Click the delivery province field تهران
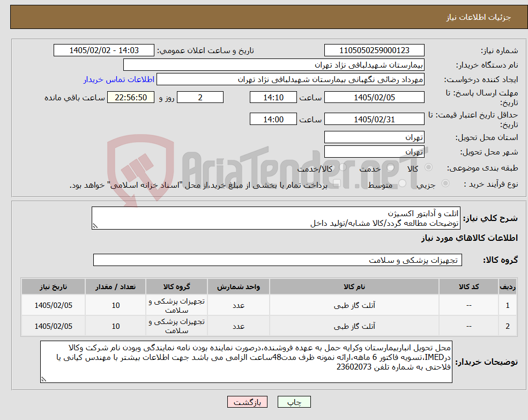 click(x=374, y=137)
